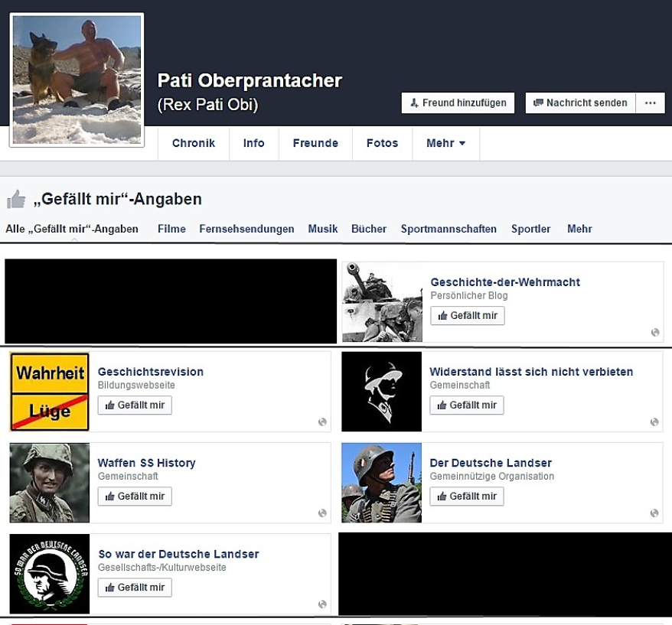Click the Gesellschafts-/Kulturwebseite category text
The height and width of the screenshot is (625, 672).
click(x=162, y=568)
